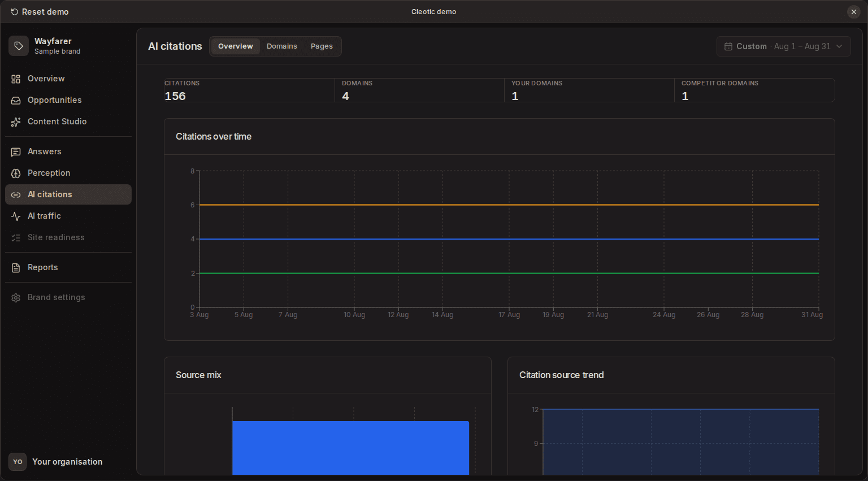This screenshot has height=481, width=868.
Task: Switch to the Pages tab
Action: click(322, 46)
